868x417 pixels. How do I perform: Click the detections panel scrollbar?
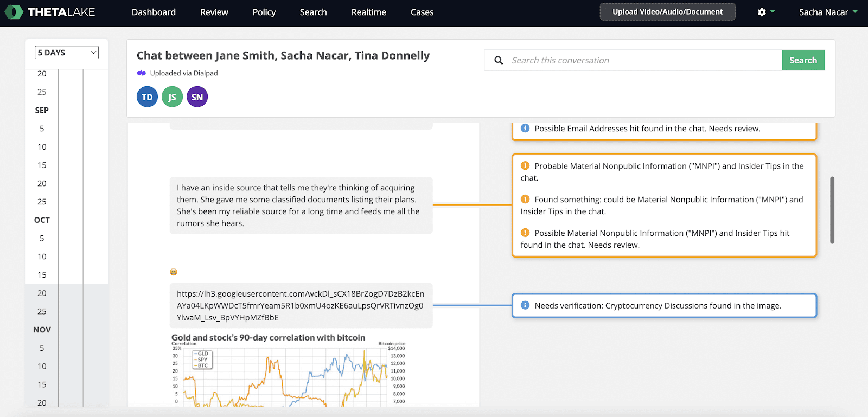coord(832,210)
